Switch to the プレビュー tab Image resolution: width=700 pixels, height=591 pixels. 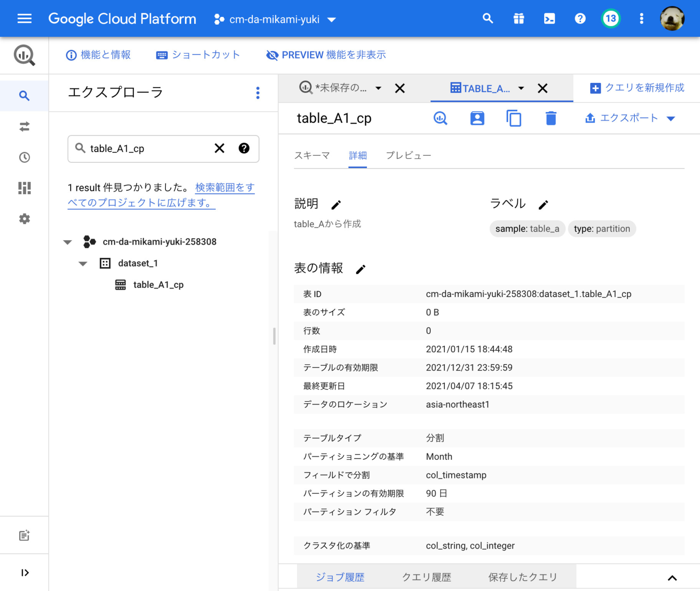408,155
